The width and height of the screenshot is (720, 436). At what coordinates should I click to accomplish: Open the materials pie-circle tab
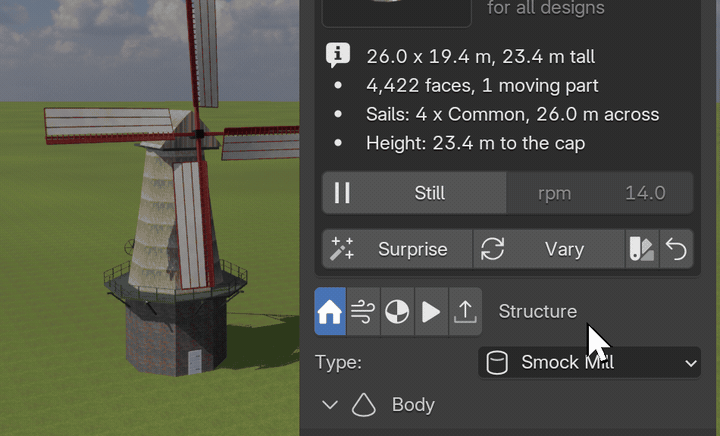click(397, 312)
